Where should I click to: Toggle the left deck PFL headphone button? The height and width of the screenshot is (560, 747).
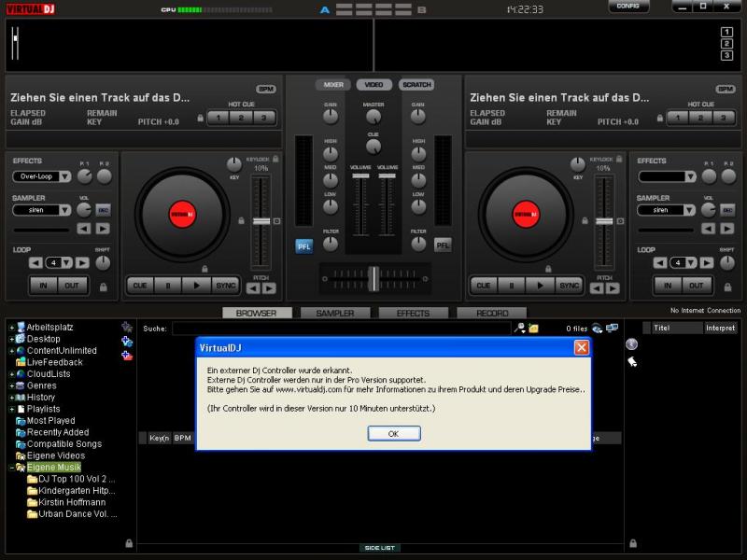[303, 245]
